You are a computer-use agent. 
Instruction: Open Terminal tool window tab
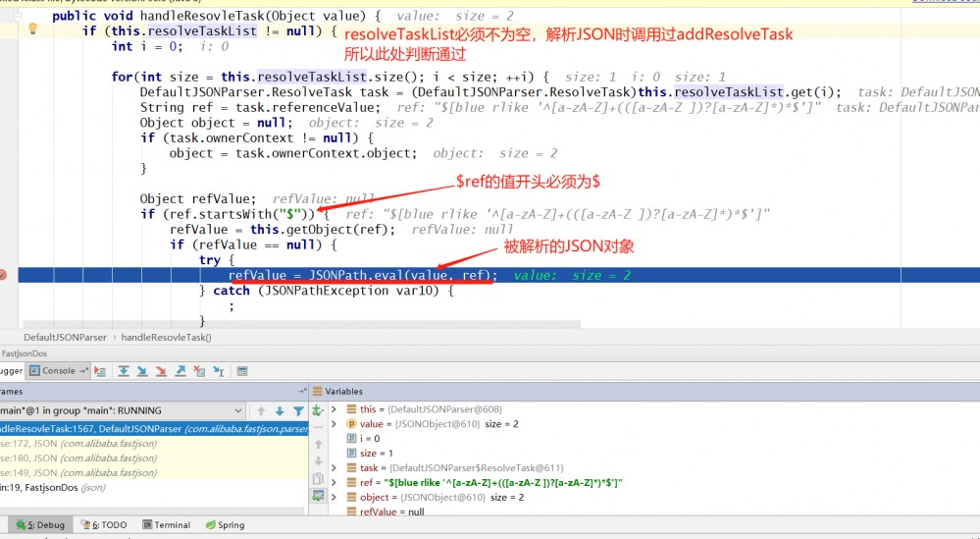(166, 524)
